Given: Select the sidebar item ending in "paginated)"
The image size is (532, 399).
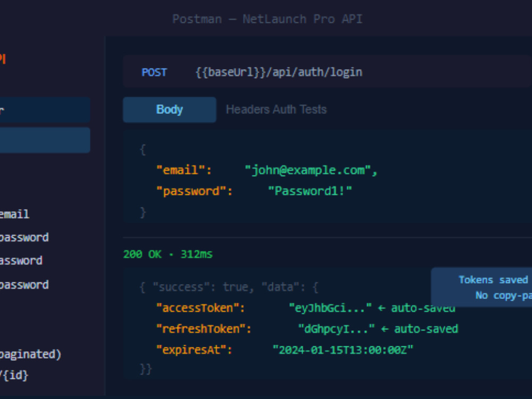Looking at the screenshot, I should coord(30,354).
